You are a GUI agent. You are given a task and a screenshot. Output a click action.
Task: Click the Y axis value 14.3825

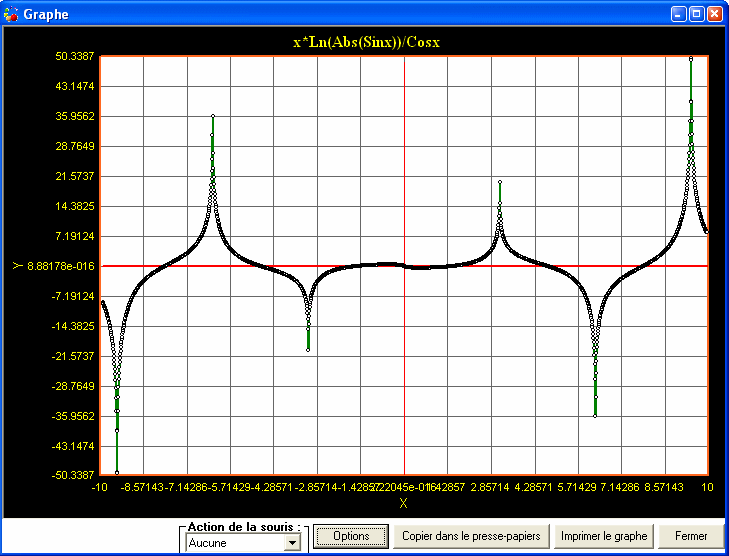[x=75, y=206]
